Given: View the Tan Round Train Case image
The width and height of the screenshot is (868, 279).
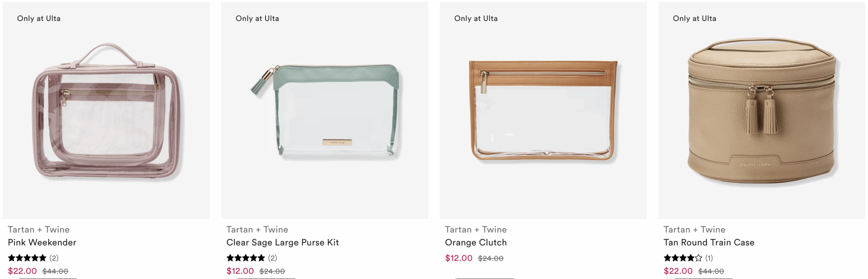Looking at the screenshot, I should [x=762, y=112].
